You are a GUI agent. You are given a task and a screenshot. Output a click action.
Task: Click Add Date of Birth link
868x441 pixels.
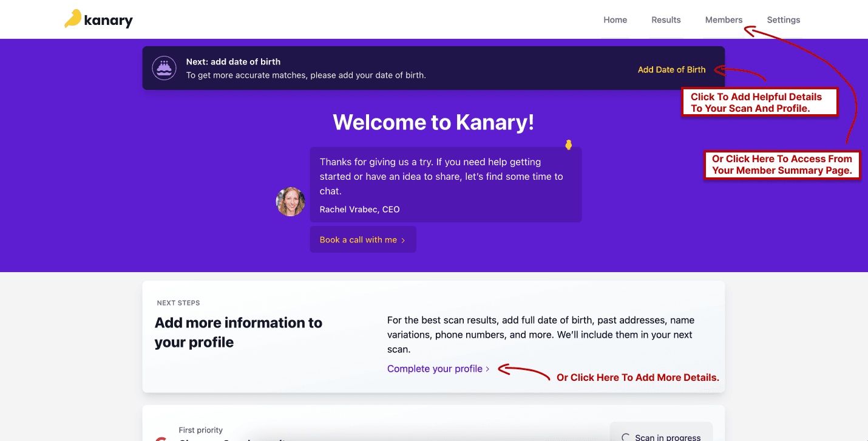[671, 70]
